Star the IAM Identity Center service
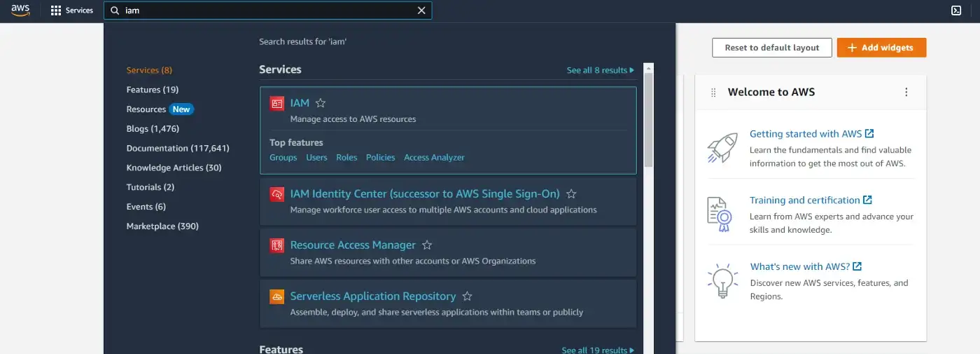The image size is (980, 354). click(571, 194)
